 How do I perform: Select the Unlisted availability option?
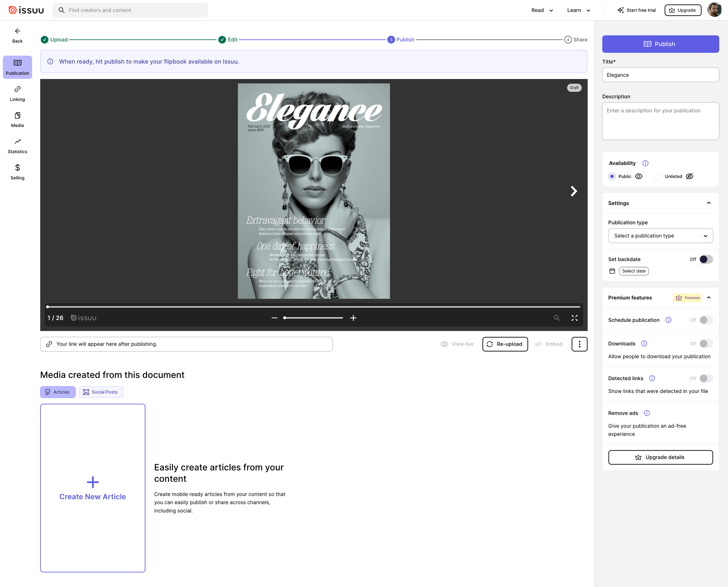click(x=658, y=177)
